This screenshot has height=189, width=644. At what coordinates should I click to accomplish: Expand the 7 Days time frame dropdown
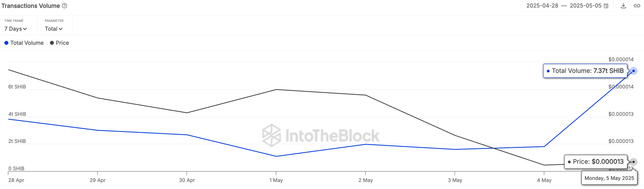coord(16,29)
